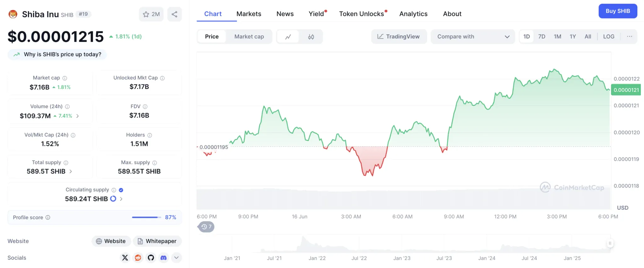644x268 pixels.
Task: Open the X (Twitter) social link
Action: tap(125, 258)
